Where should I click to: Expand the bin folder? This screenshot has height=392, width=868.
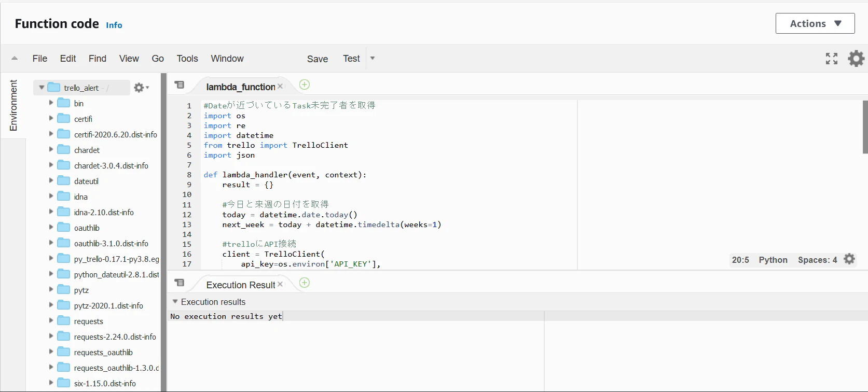tap(51, 103)
